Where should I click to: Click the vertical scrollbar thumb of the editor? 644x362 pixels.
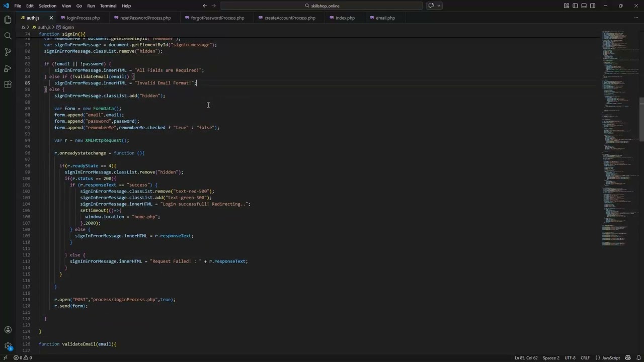point(641,119)
